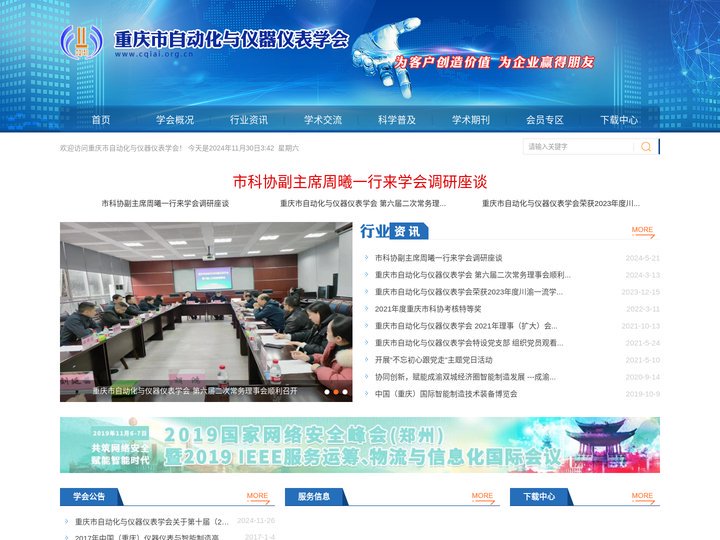
Task: Open news 中国（重庆）国际智能制造技术装备博览会
Action: click(446, 394)
